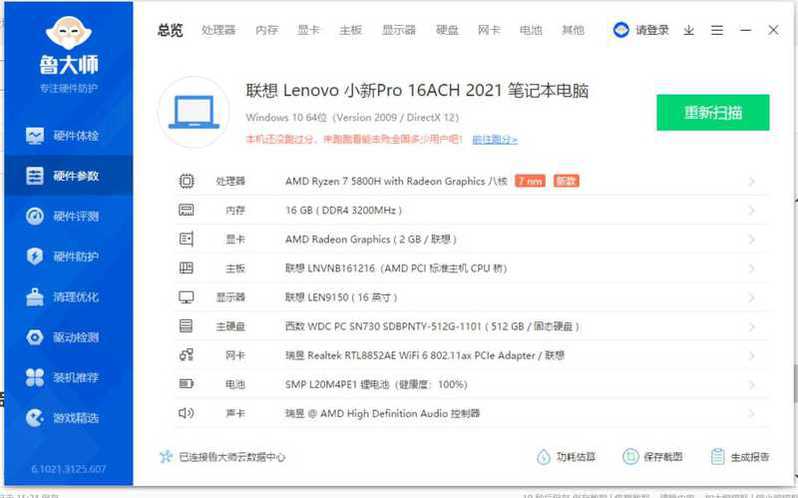Click the 保存截图 camera icon

coord(631,456)
